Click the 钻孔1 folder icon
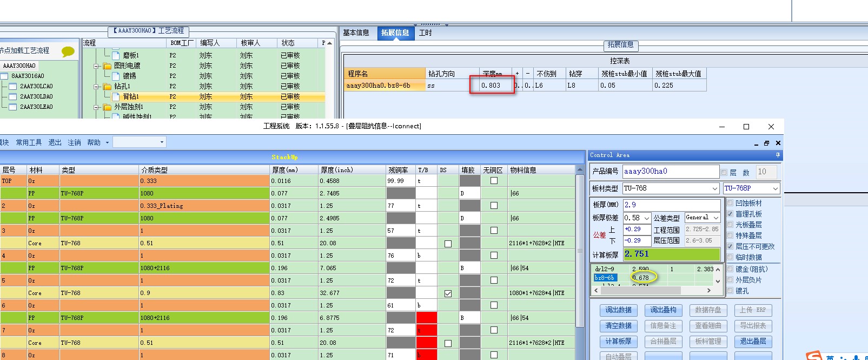 coord(107,87)
